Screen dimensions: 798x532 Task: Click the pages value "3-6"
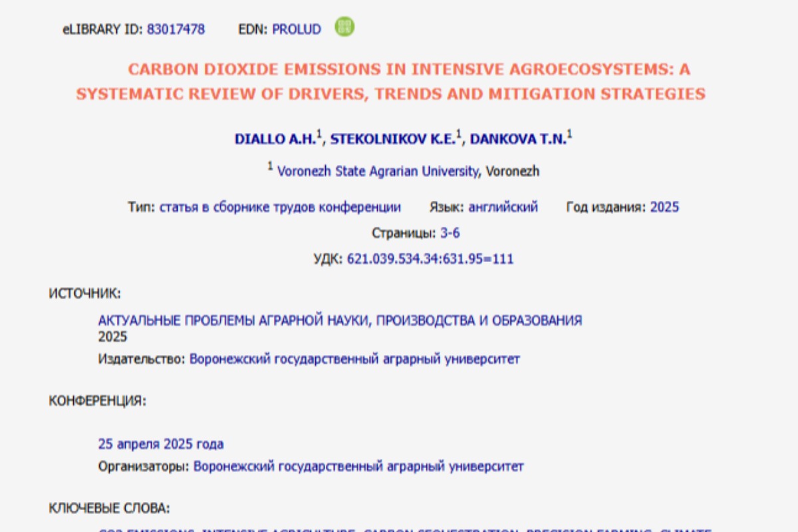[450, 233]
